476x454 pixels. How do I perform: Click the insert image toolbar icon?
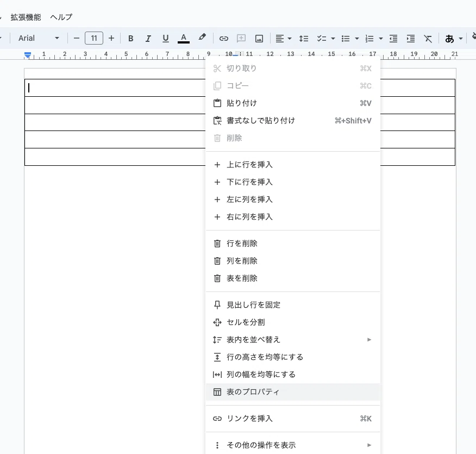[259, 38]
